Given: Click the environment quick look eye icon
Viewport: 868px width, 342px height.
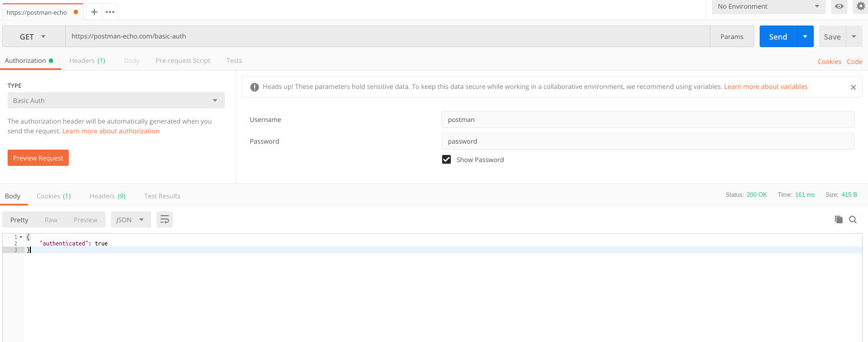Looking at the screenshot, I should (839, 7).
